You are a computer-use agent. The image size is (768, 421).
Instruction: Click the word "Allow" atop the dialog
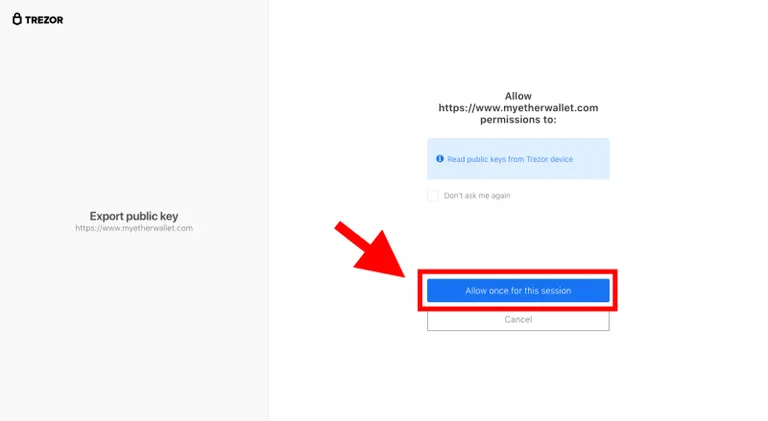coord(518,96)
